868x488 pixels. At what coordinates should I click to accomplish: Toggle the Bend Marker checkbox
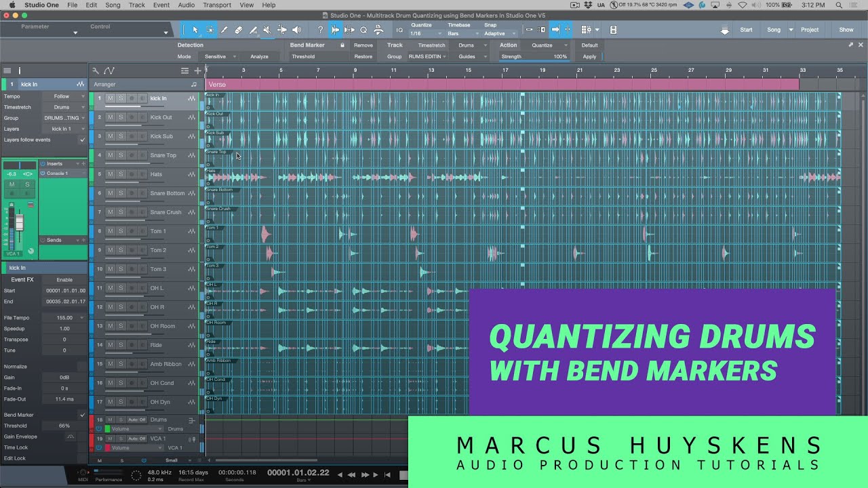pos(82,415)
